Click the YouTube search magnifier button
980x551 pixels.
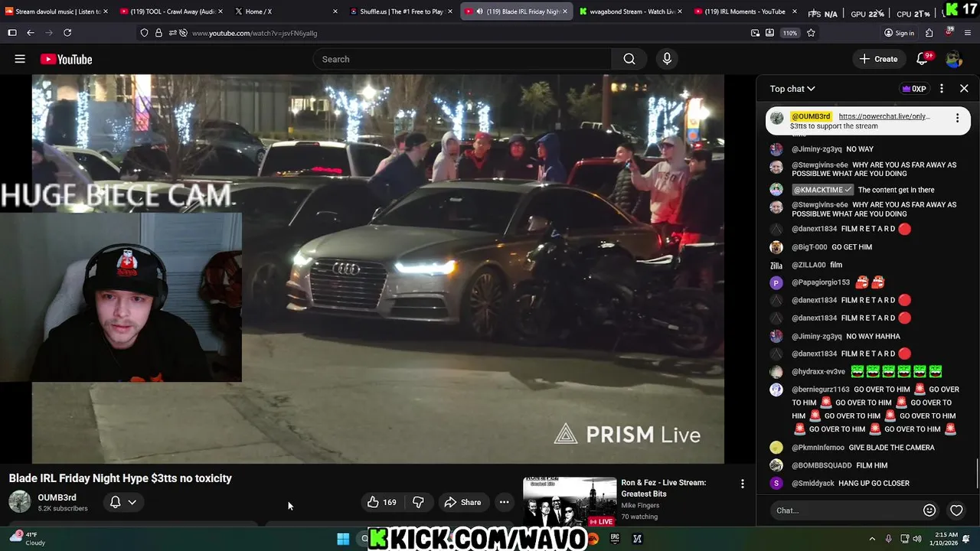click(x=629, y=59)
